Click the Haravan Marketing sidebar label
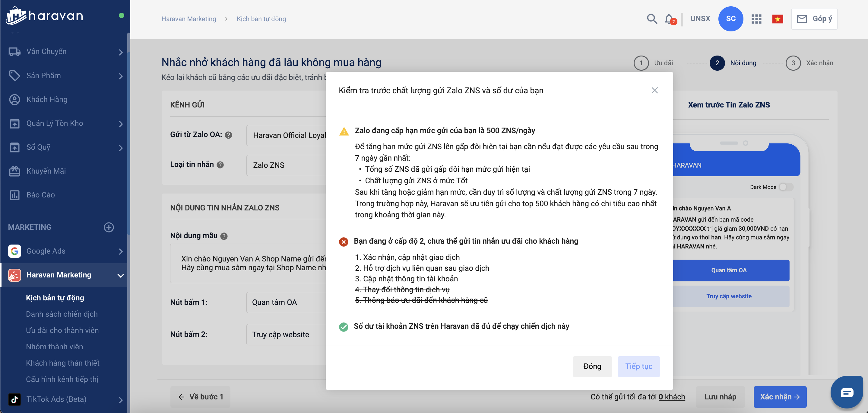Screen dimensions: 868x413 click(x=59, y=275)
